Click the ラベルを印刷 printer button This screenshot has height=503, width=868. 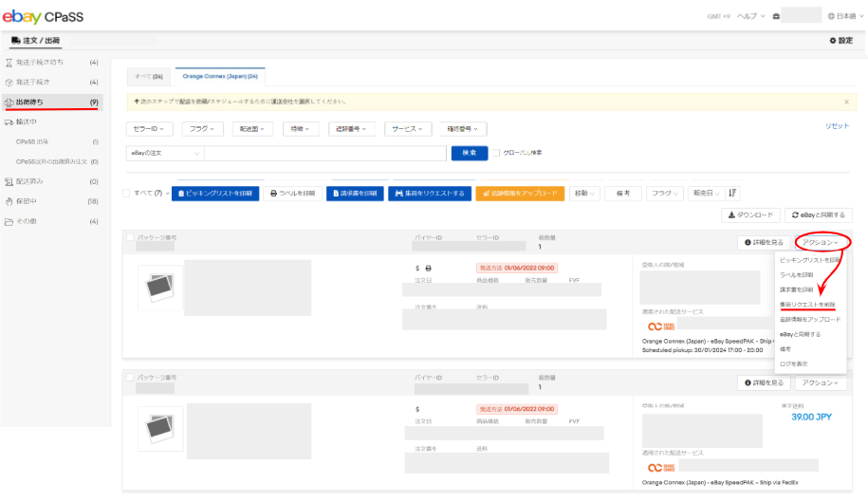coord(293,193)
